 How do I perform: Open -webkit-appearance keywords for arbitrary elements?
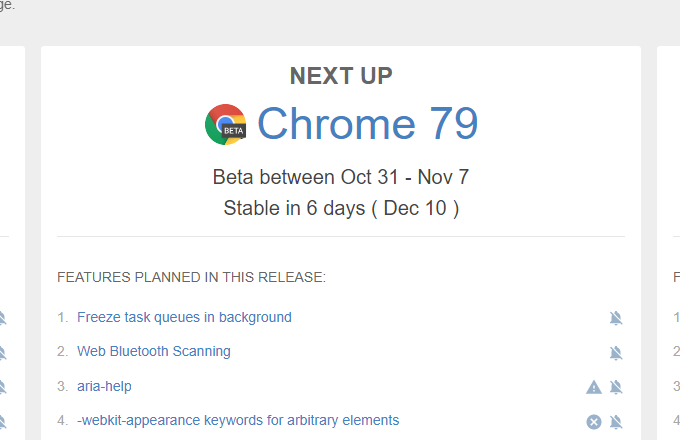tap(238, 420)
